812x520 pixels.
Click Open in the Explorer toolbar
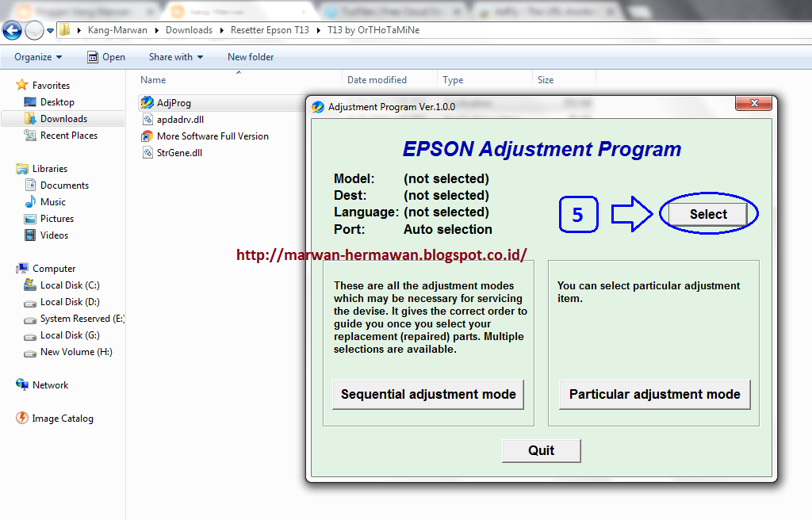coord(106,57)
